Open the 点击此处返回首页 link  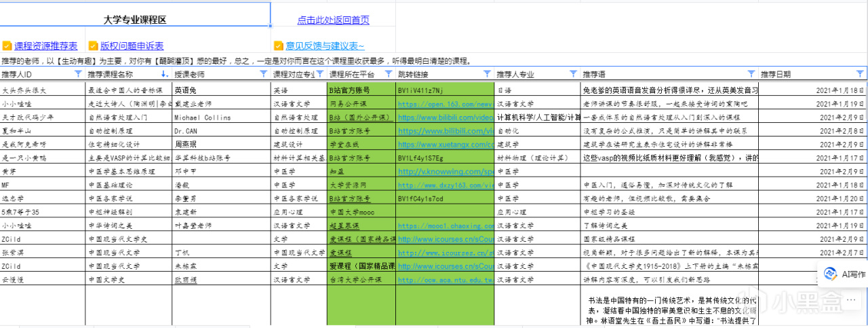pyautogui.click(x=333, y=20)
